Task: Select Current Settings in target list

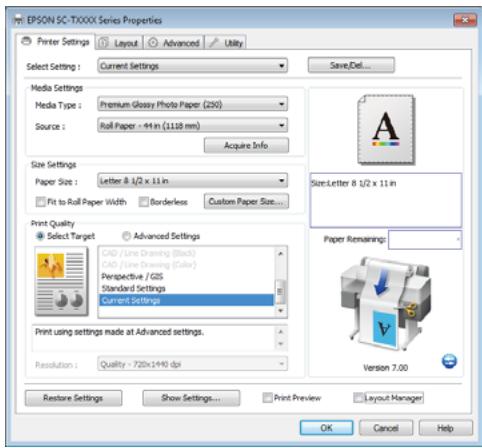Action: (186, 300)
